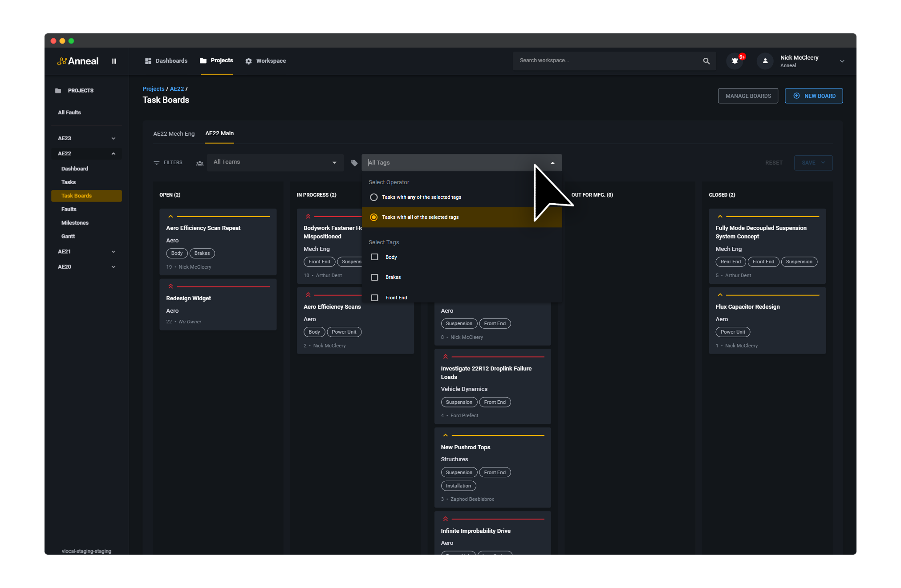The height and width of the screenshot is (588, 901).
Task: Open the Filters panel using the filter icon
Action: [x=156, y=162]
